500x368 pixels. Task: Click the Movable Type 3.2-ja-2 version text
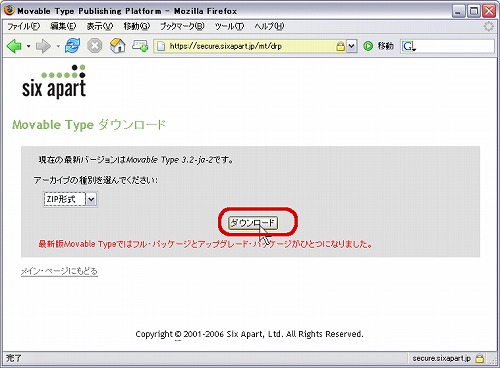[x=169, y=160]
